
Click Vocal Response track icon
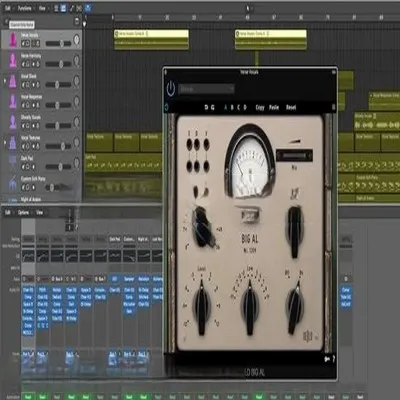point(13,101)
